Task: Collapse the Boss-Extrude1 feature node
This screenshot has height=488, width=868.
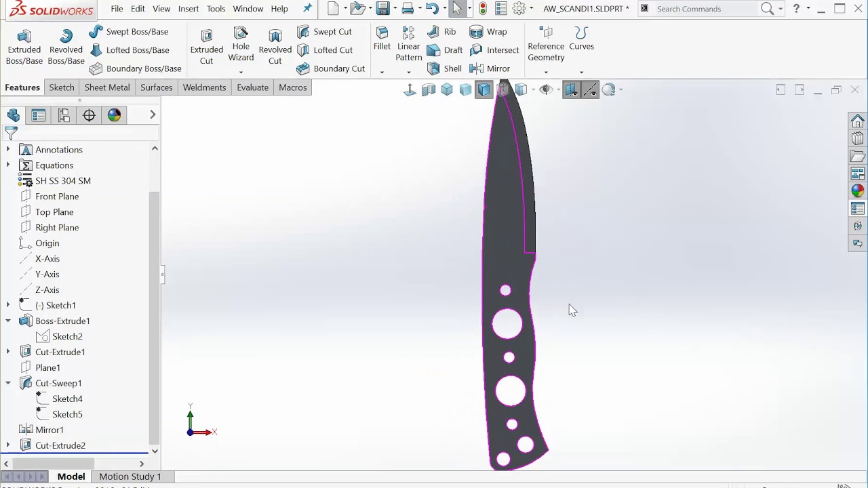Action: [8, 321]
